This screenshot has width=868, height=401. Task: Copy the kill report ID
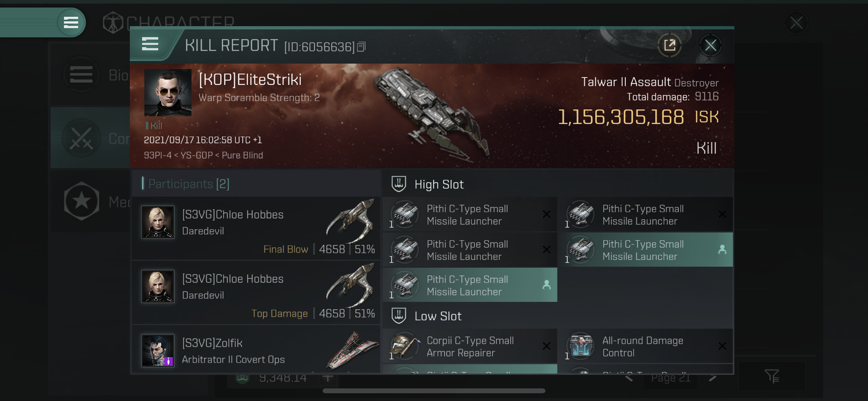(x=361, y=47)
